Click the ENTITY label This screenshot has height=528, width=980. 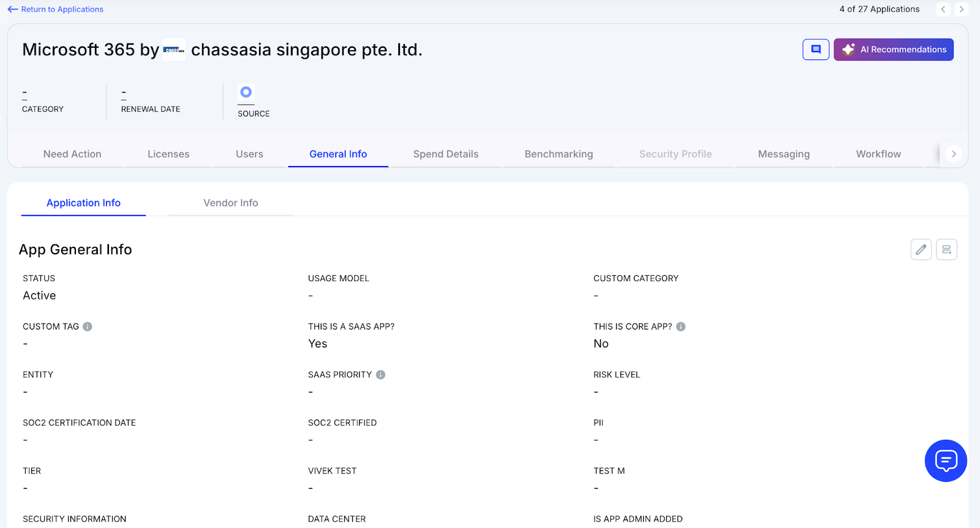coord(38,375)
